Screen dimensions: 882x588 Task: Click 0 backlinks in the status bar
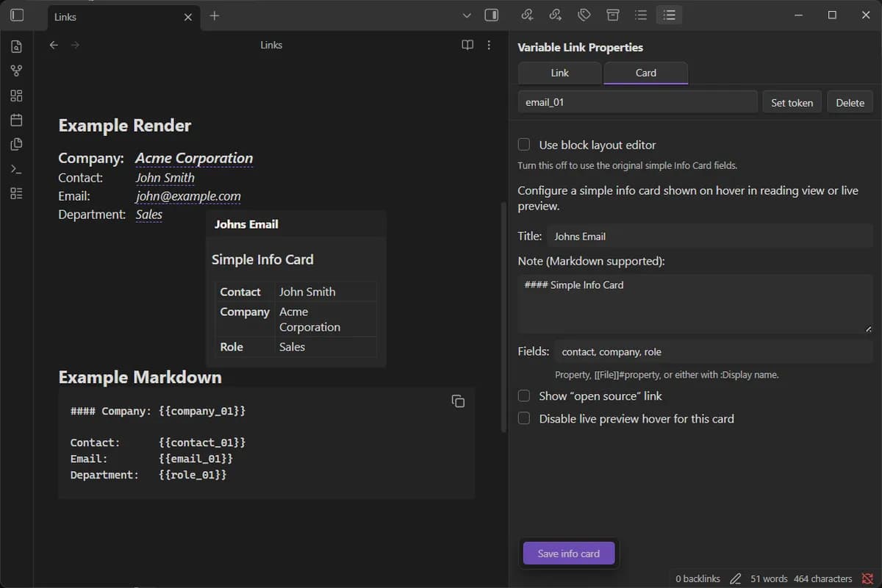point(698,578)
